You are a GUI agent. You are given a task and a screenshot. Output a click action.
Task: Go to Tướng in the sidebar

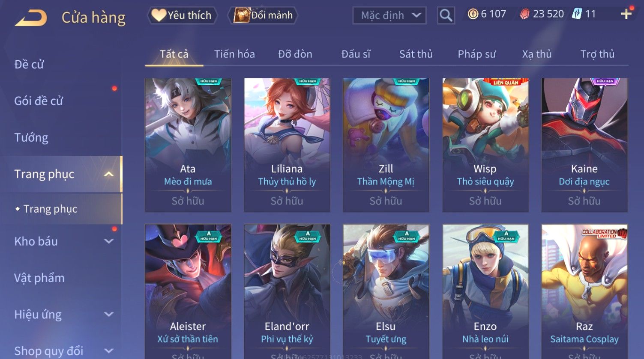coord(31,138)
